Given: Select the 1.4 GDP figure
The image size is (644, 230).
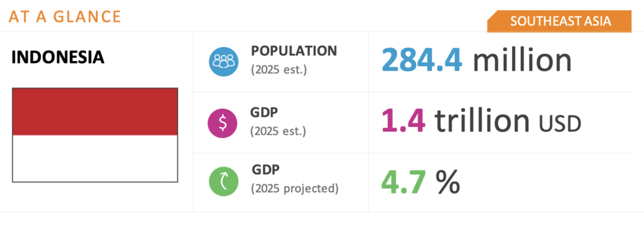Looking at the screenshot, I should click(x=403, y=120).
